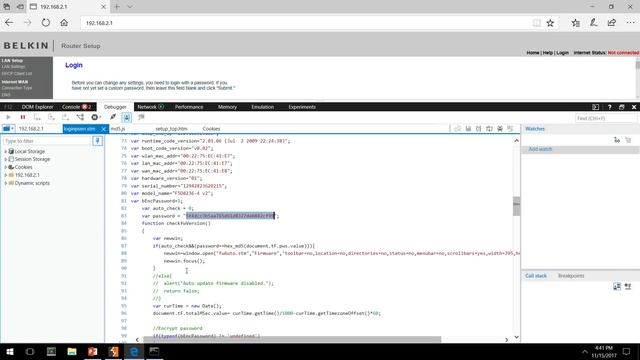Click the delete all watches icon
640x360 pixels.
pos(628,140)
